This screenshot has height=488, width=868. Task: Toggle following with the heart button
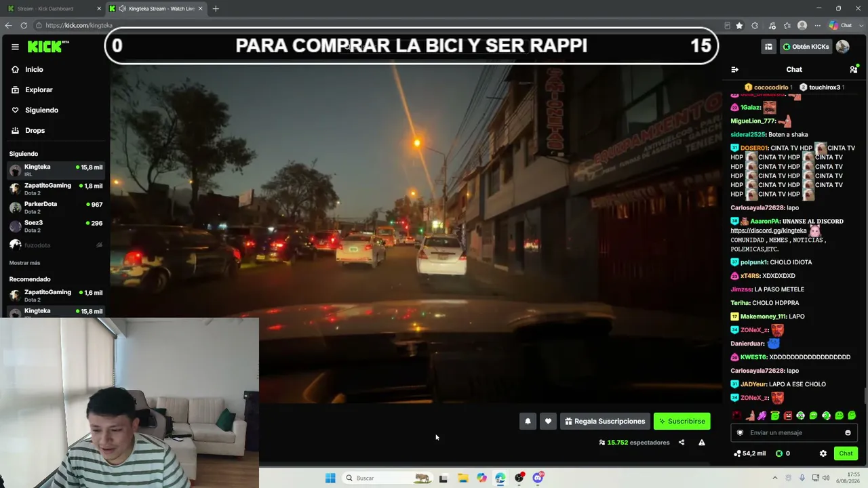548,421
